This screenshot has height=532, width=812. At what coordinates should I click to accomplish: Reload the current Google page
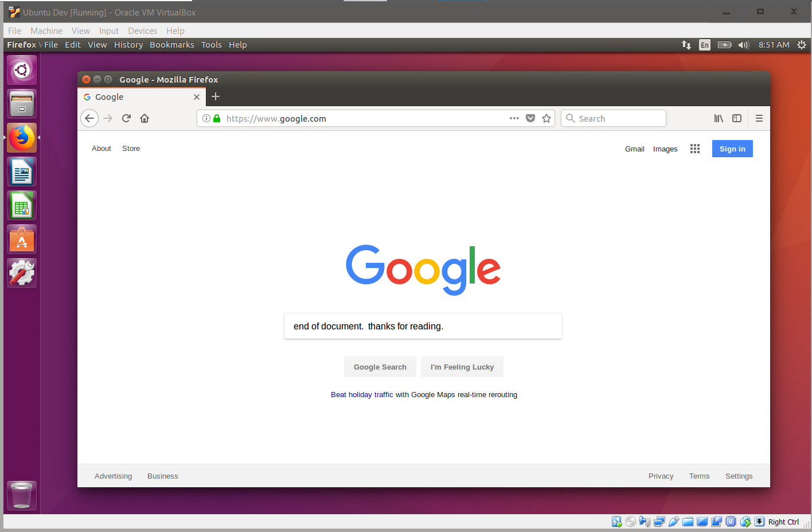[x=126, y=118]
